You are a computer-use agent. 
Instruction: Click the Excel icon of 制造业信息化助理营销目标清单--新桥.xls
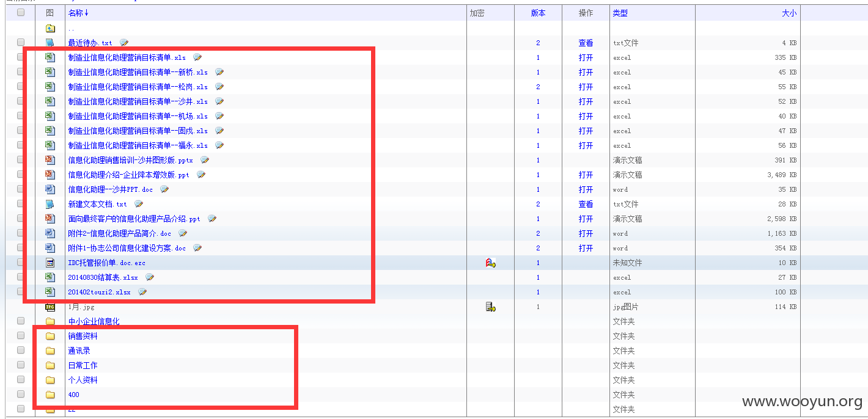pyautogui.click(x=50, y=72)
